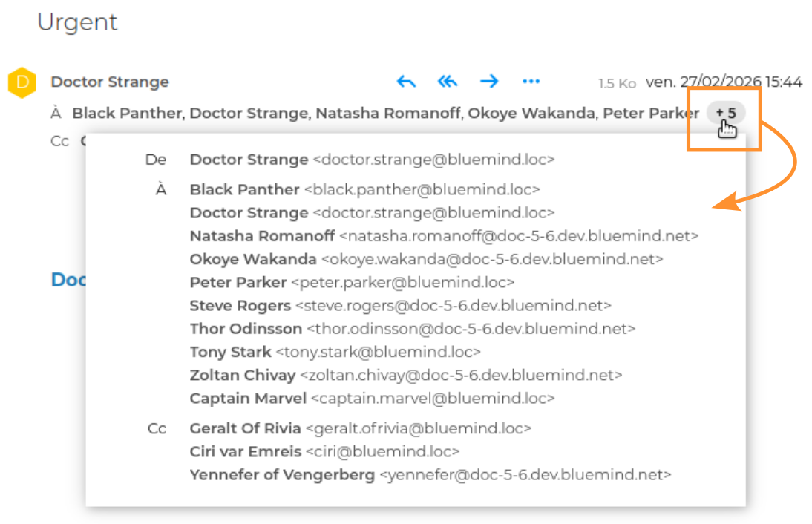This screenshot has width=812, height=524.
Task: Select Captain Marvel in the To list
Action: click(x=248, y=398)
